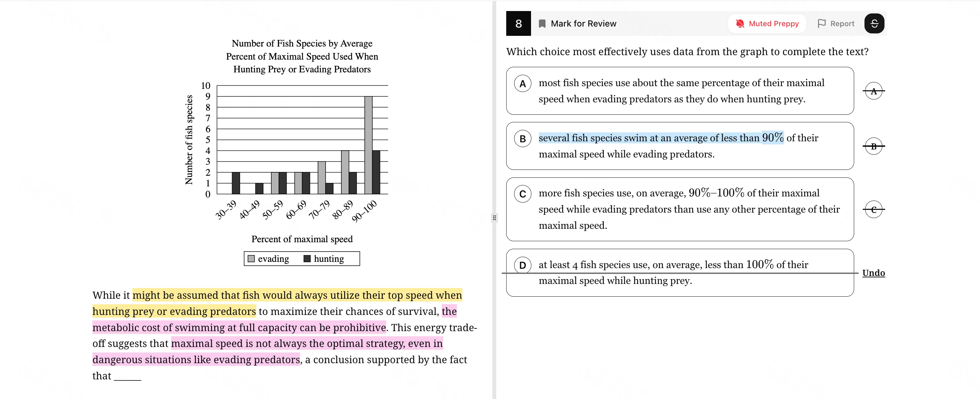Image resolution: width=980 pixels, height=399 pixels.
Task: Click the evading/hunting graph legend
Action: point(301,258)
